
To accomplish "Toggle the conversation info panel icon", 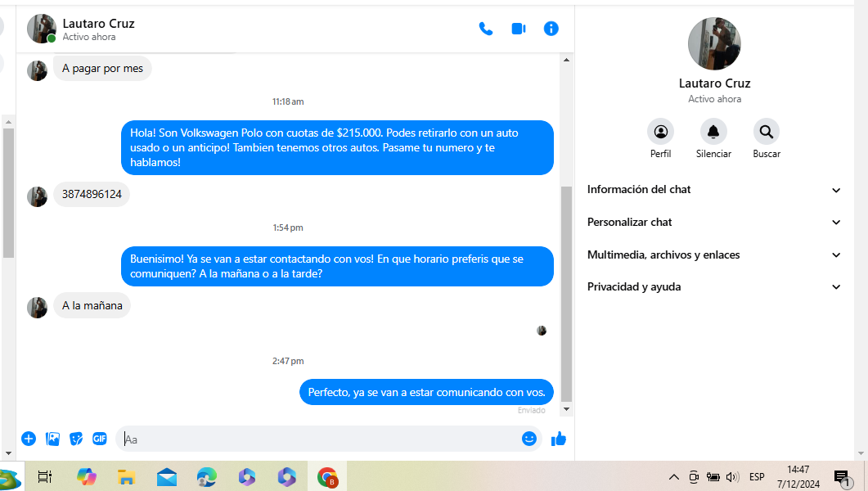I will pyautogui.click(x=551, y=29).
